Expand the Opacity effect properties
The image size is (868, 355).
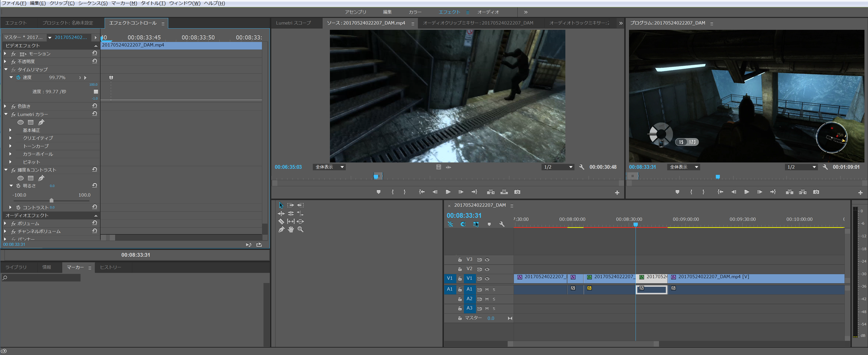coord(5,61)
